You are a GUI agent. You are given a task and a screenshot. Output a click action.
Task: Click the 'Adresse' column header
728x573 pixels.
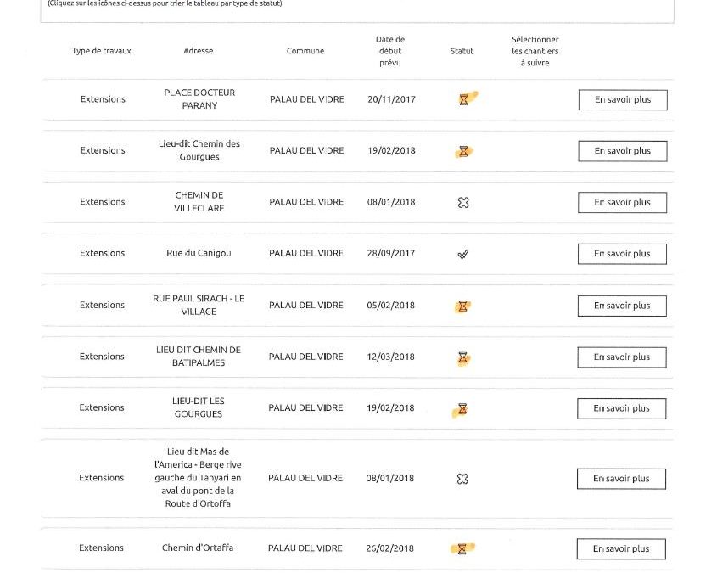[199, 51]
